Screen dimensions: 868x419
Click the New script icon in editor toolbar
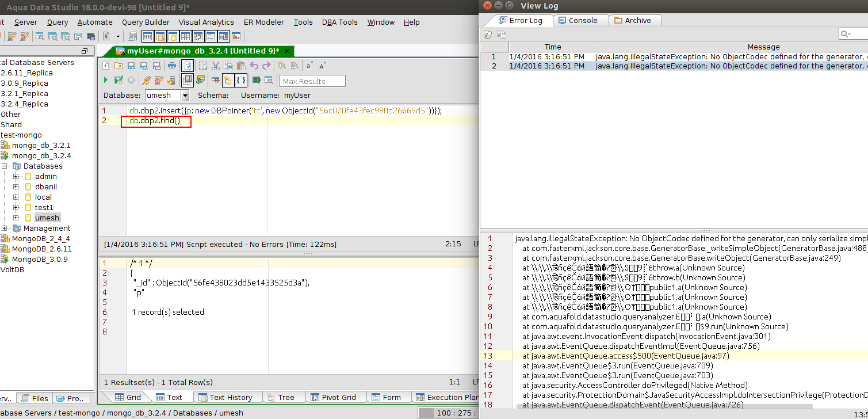[106, 66]
